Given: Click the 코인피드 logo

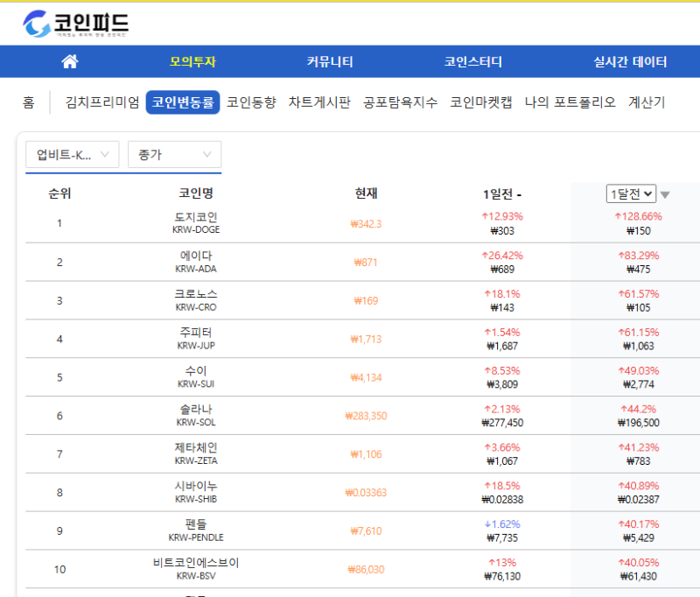Looking at the screenshot, I should [76, 24].
